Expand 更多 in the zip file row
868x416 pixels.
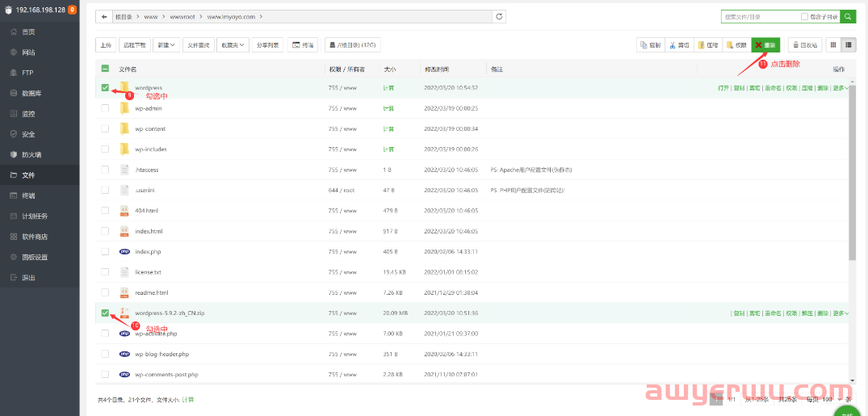tap(841, 313)
